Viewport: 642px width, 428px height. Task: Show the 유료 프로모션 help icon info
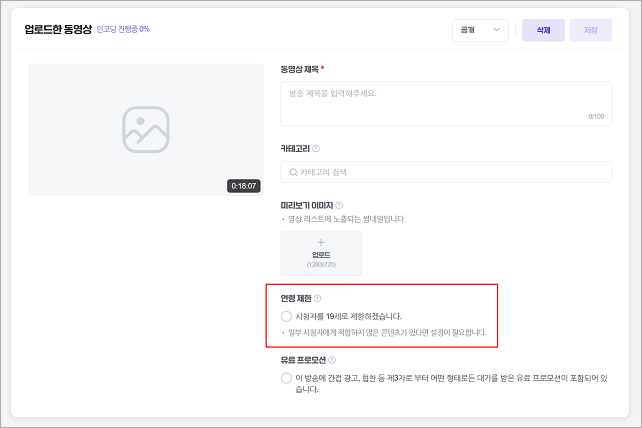332,360
